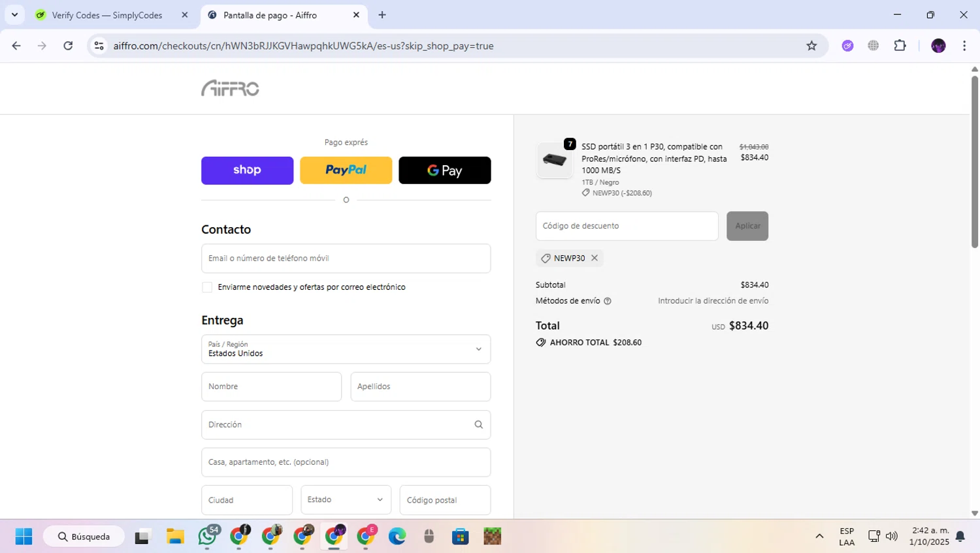The width and height of the screenshot is (980, 553).
Task: Show hidden system tray icons
Action: [x=819, y=537]
